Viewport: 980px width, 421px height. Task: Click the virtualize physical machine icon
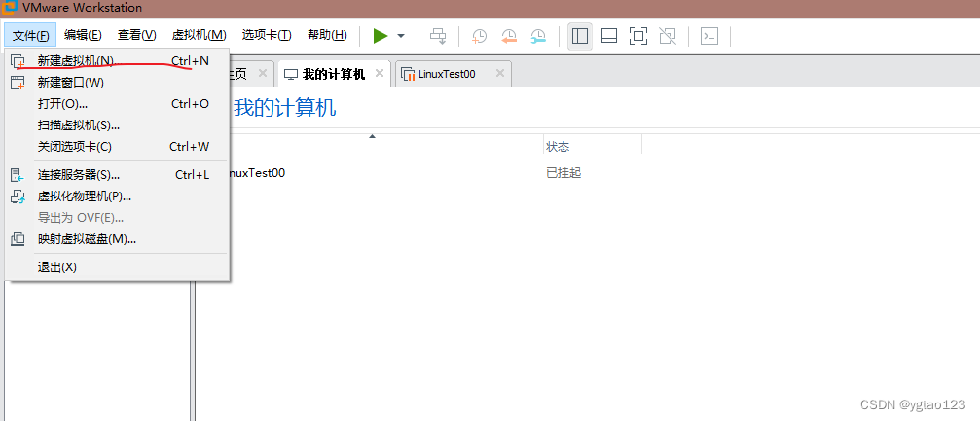pos(18,196)
